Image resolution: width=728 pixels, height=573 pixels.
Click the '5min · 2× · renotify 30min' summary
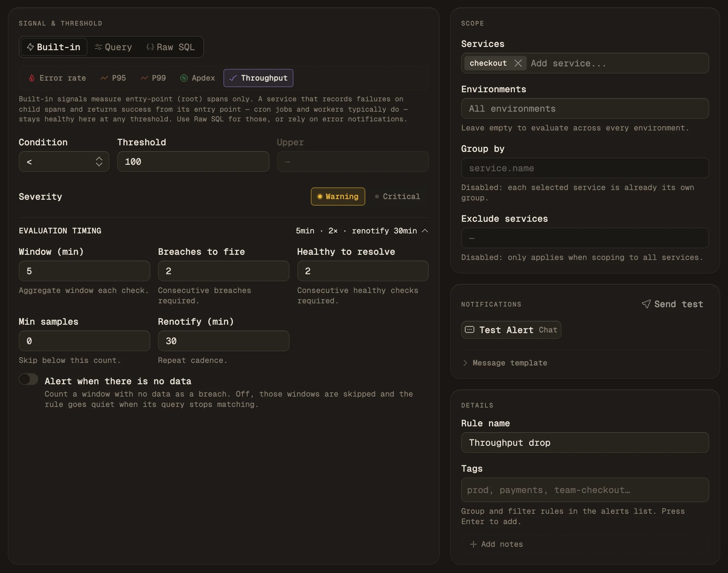tap(356, 231)
